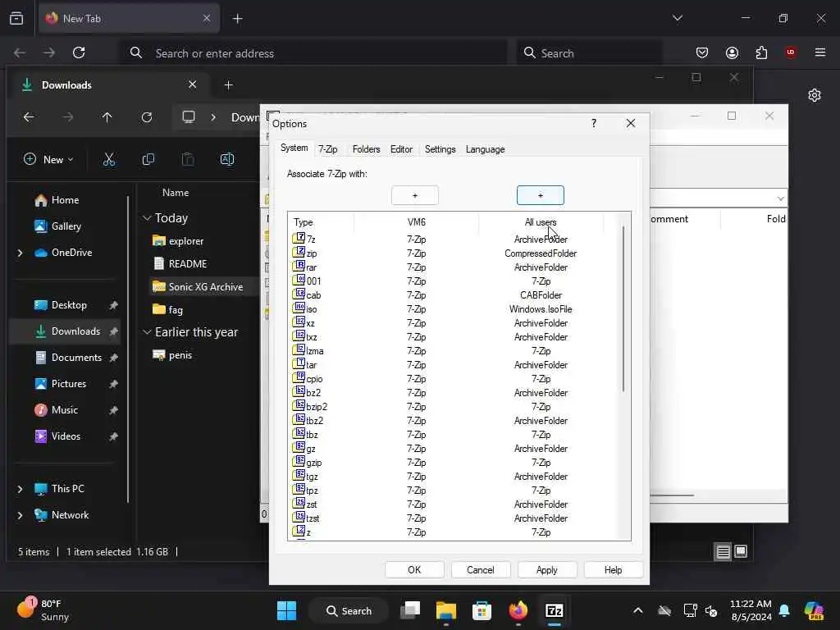This screenshot has height=630, width=840.
Task: Click the lzma file type icon
Action: pos(299,349)
